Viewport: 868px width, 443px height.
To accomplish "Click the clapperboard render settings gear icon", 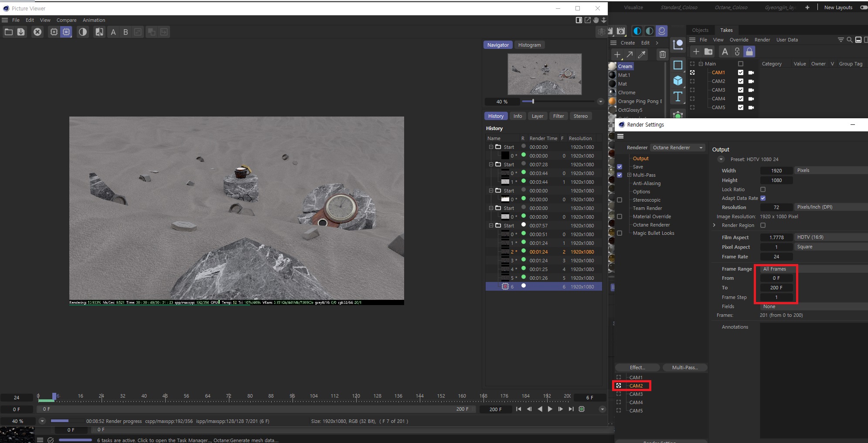I will (x=621, y=31).
